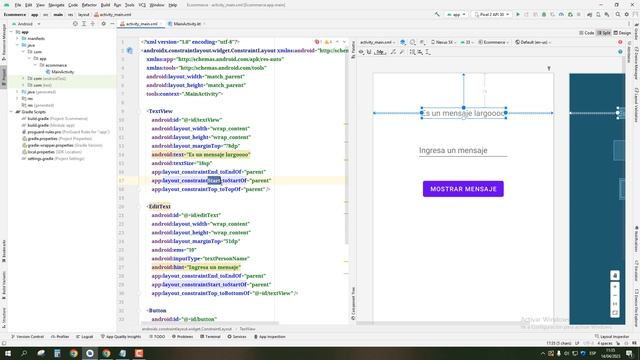Click the Make Project hammer icon
The image size is (640, 360).
click(437, 14)
